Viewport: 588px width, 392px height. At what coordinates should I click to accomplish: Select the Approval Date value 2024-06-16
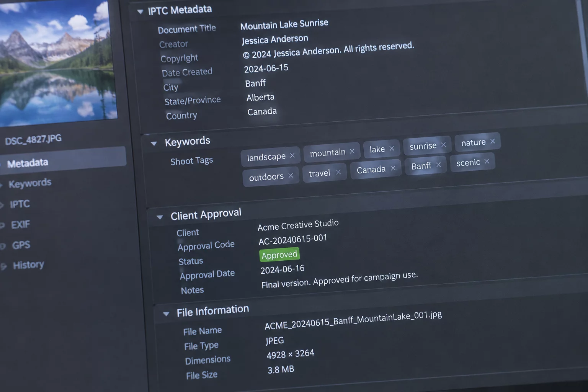283,269
